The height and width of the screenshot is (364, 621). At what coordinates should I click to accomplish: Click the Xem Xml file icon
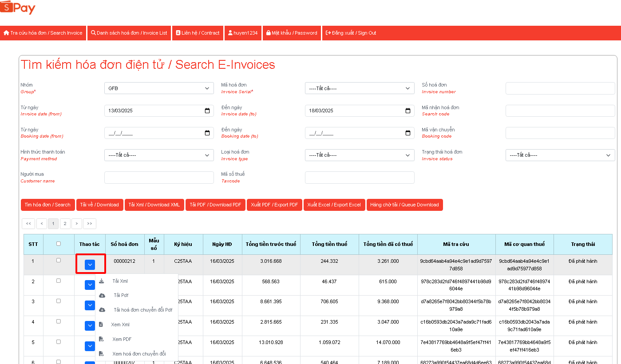pos(101,324)
